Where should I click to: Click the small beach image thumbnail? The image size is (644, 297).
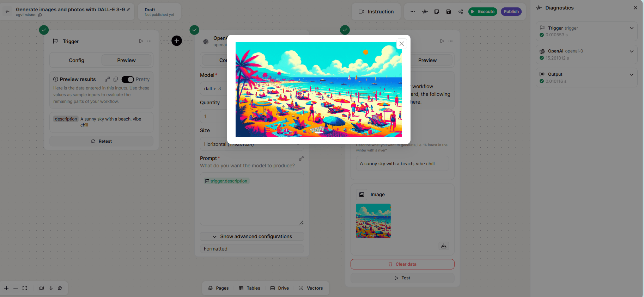coord(373,221)
